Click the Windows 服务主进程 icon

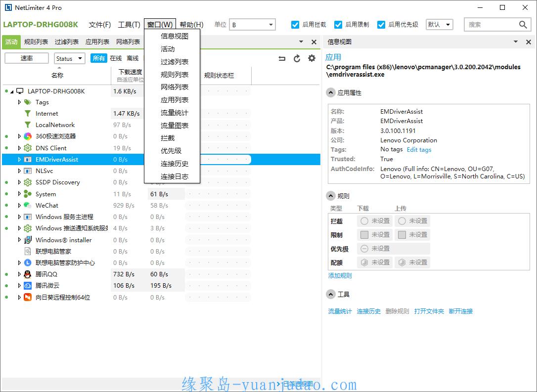28,217
